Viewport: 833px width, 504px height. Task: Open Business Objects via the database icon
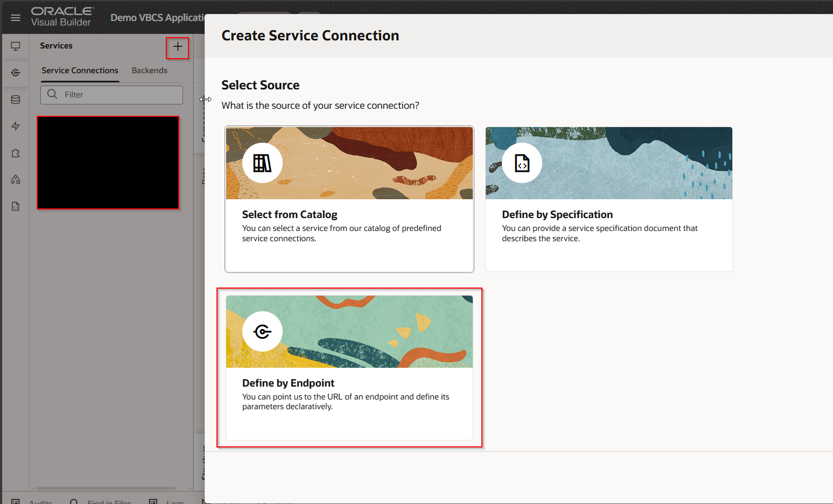16,100
